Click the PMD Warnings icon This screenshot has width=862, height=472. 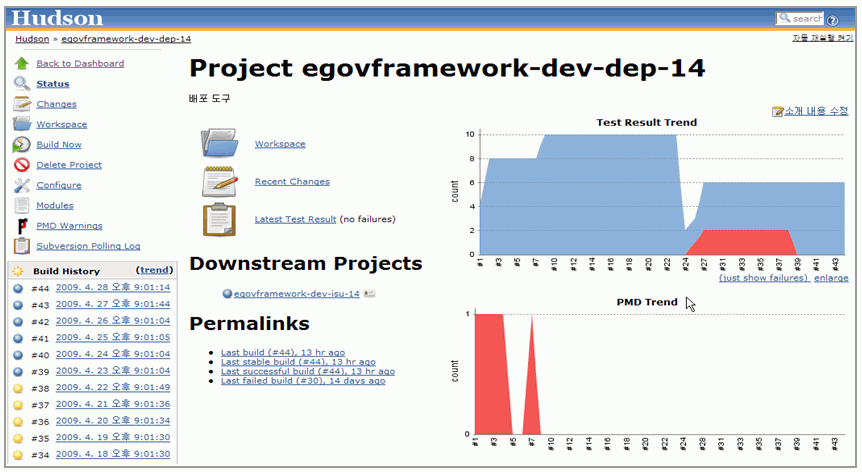tap(21, 226)
